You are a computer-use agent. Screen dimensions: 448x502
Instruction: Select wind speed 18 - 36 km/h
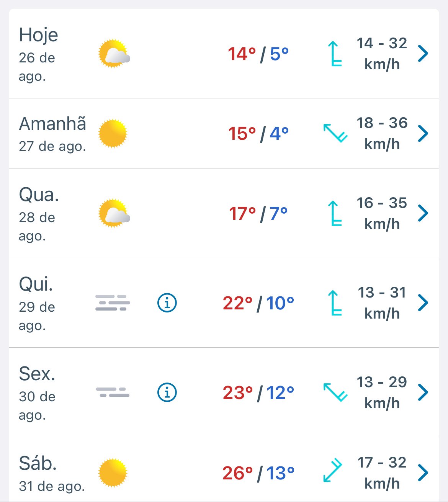(x=382, y=133)
